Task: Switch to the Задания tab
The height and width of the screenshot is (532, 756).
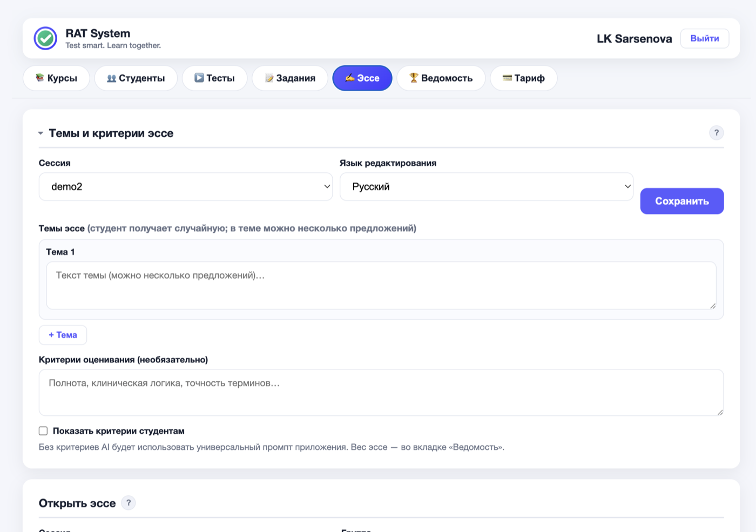Action: click(x=290, y=78)
